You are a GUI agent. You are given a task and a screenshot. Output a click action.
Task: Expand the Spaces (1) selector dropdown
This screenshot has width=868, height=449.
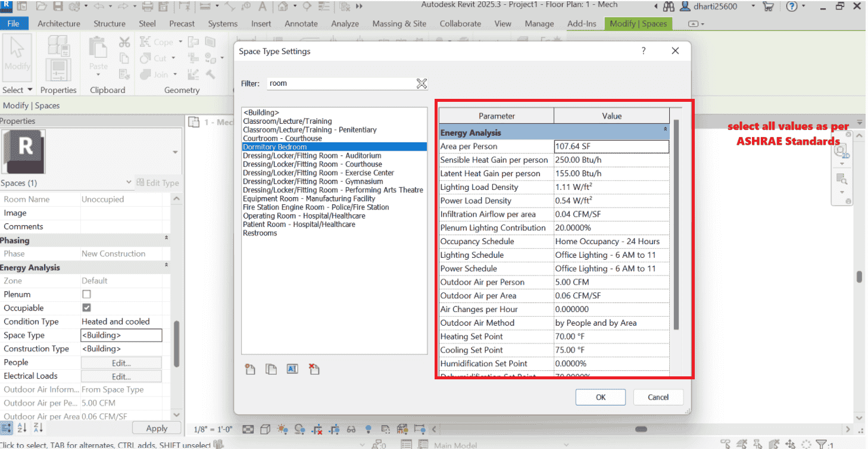pos(129,183)
